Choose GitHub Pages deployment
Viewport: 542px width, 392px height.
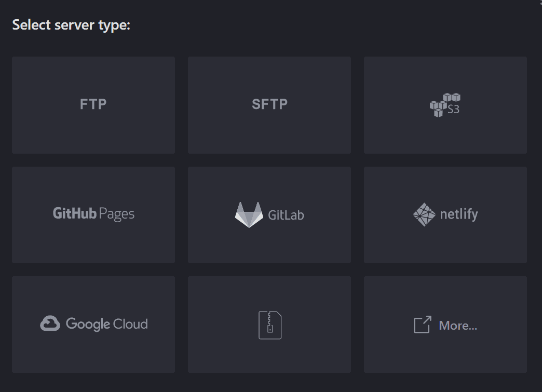(93, 214)
